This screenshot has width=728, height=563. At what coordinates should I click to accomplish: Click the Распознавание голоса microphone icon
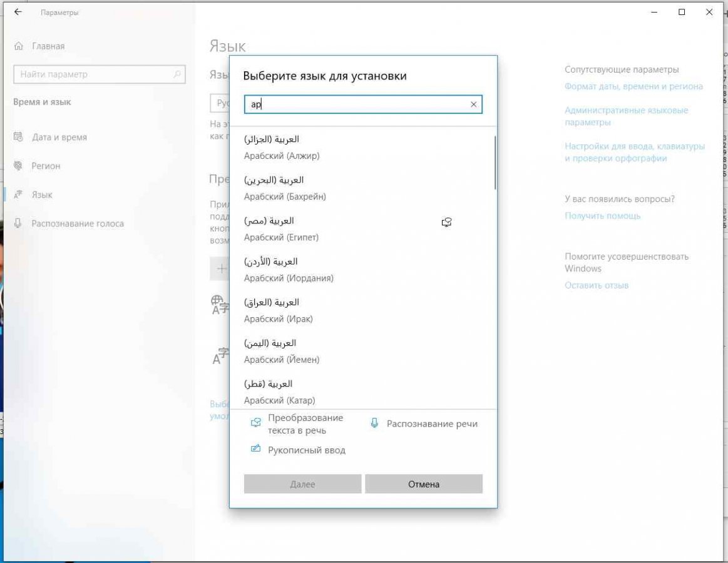(x=18, y=223)
